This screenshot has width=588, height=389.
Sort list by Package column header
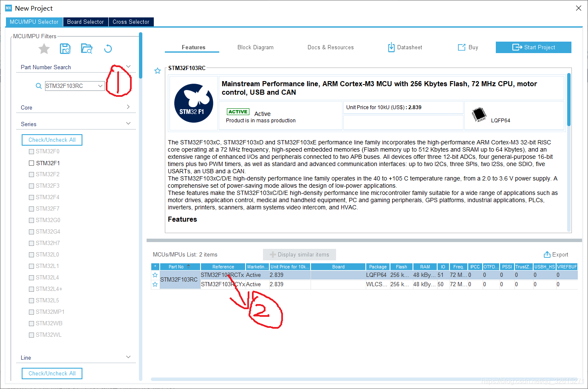(x=378, y=267)
